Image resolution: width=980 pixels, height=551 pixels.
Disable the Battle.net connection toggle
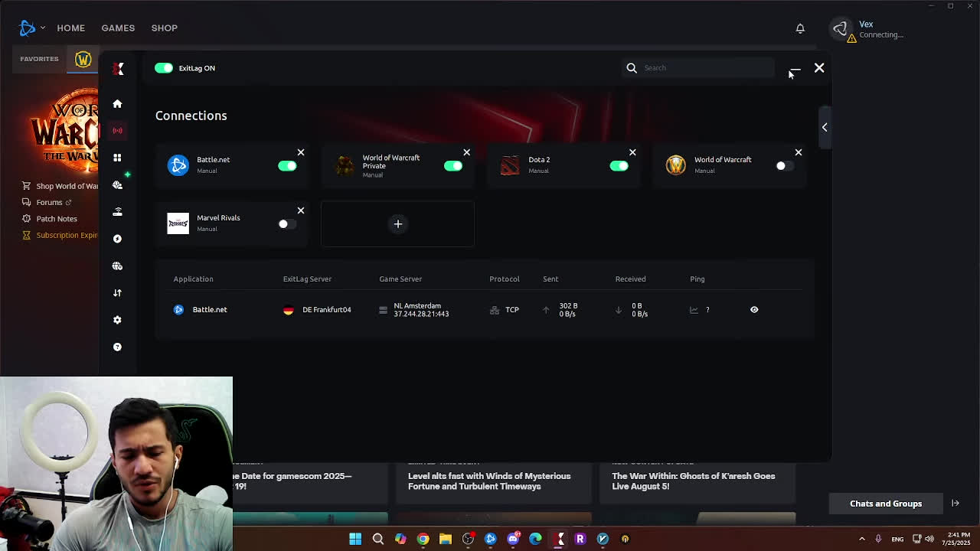(x=287, y=165)
